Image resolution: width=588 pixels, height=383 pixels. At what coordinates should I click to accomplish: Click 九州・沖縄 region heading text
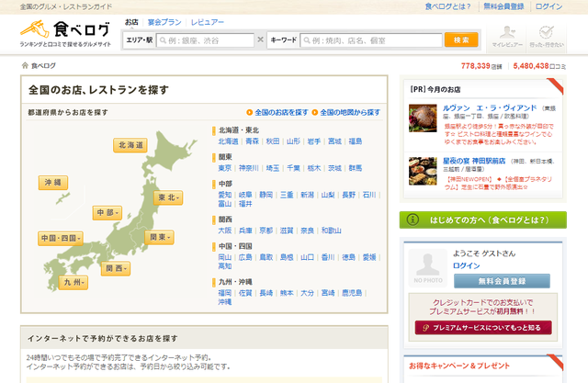coord(235,282)
